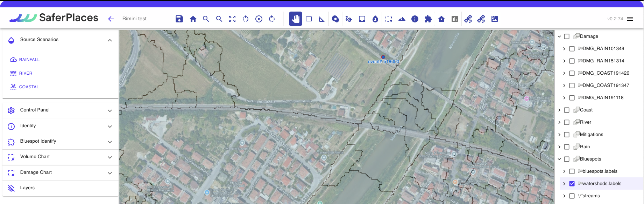Click the home extent icon
The image size is (644, 204).
(x=193, y=19)
